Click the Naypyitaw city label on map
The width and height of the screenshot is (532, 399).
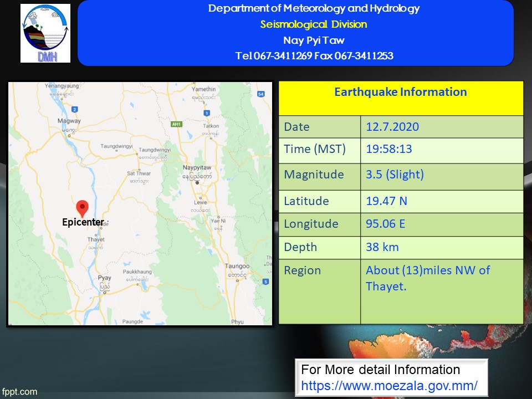(x=197, y=167)
